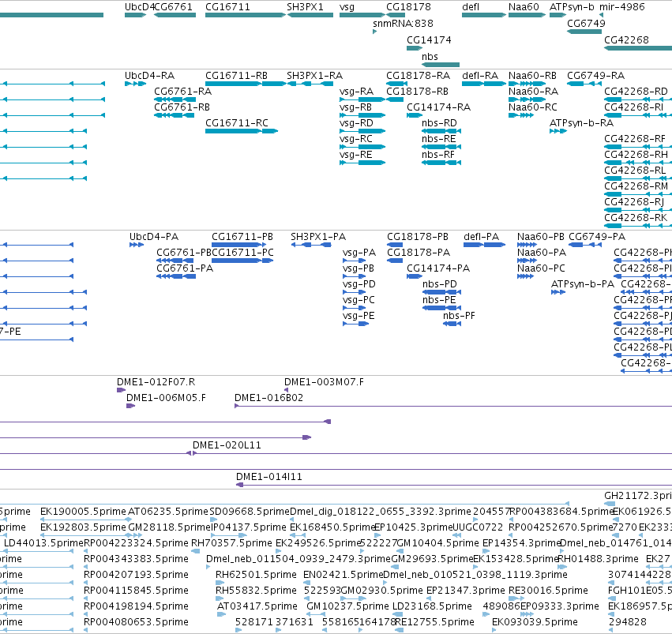The height and width of the screenshot is (634, 672).
Task: Click the UbcD4-PA protein label
Action: coord(154,237)
